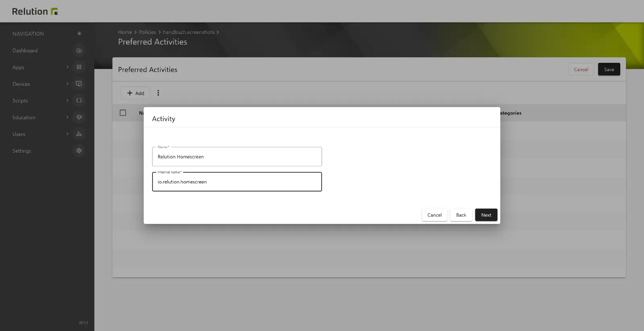
Task: Click the Internal name input field
Action: [x=237, y=182]
